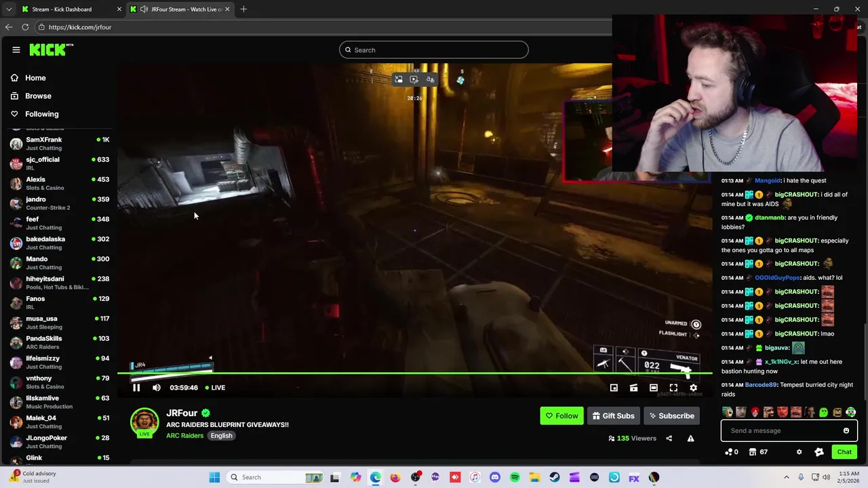The image size is (868, 488).
Task: Open Following in sidebar
Action: (42, 114)
